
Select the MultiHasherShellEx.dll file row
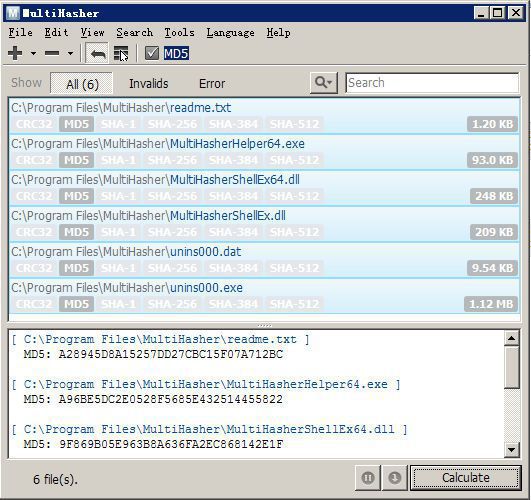coord(264,224)
